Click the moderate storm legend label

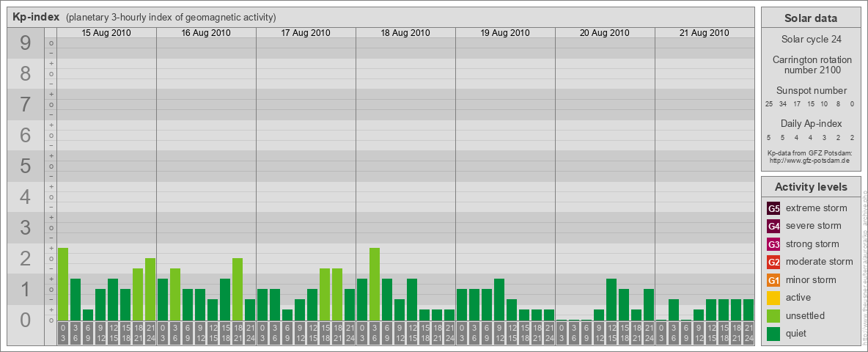tap(820, 262)
